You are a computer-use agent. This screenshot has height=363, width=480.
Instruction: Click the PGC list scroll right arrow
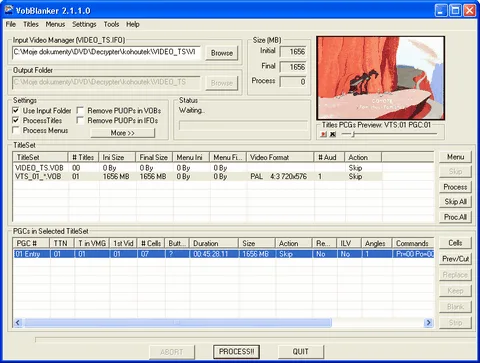pyautogui.click(x=429, y=322)
